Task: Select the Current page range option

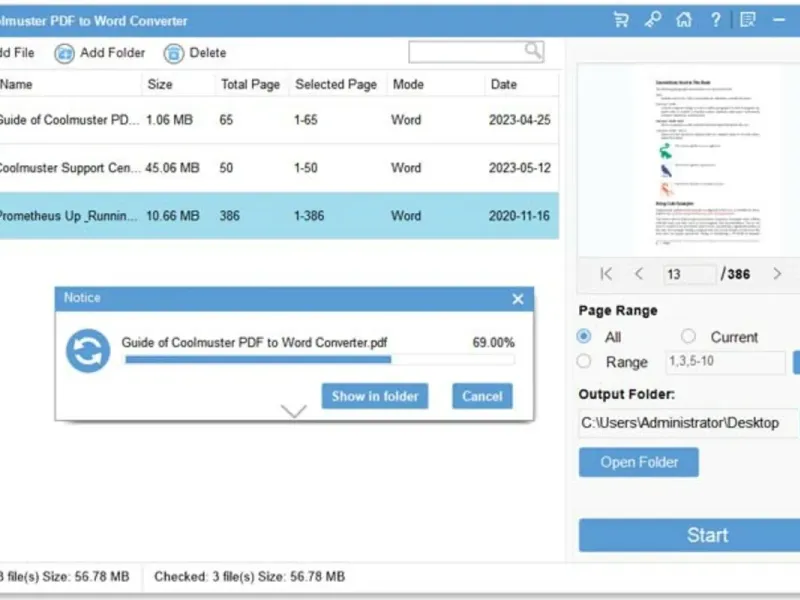Action: (x=688, y=336)
